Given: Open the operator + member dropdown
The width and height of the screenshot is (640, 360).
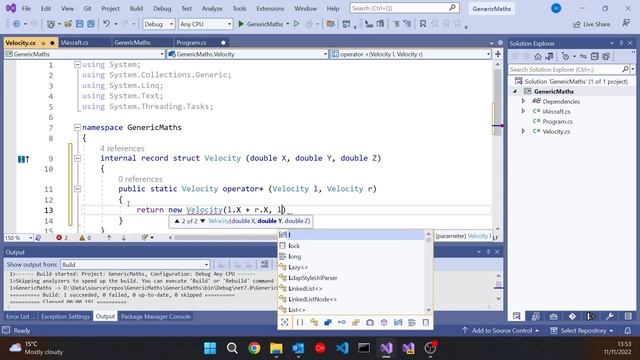Looking at the screenshot, I should (x=411, y=54).
